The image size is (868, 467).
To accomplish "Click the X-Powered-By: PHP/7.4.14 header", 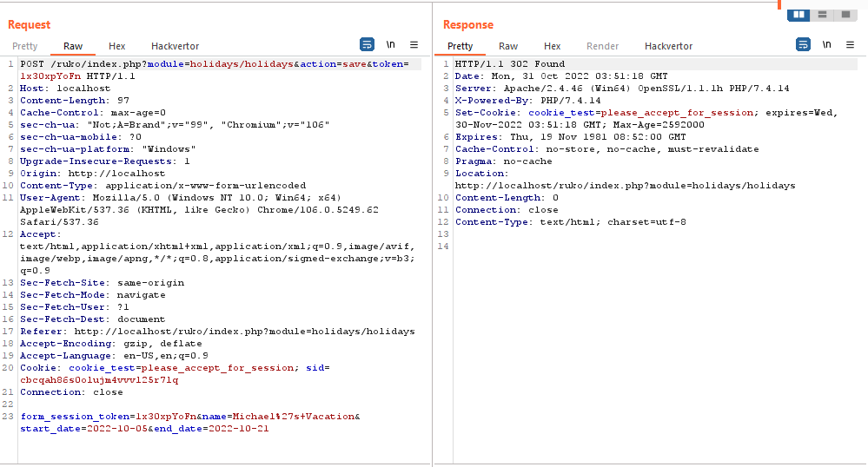I will click(528, 100).
